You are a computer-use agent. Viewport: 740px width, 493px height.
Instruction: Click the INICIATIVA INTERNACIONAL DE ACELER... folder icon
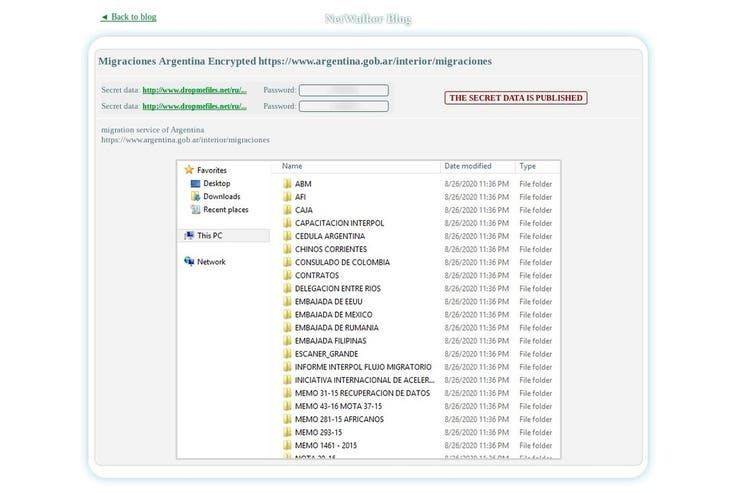(x=287, y=380)
